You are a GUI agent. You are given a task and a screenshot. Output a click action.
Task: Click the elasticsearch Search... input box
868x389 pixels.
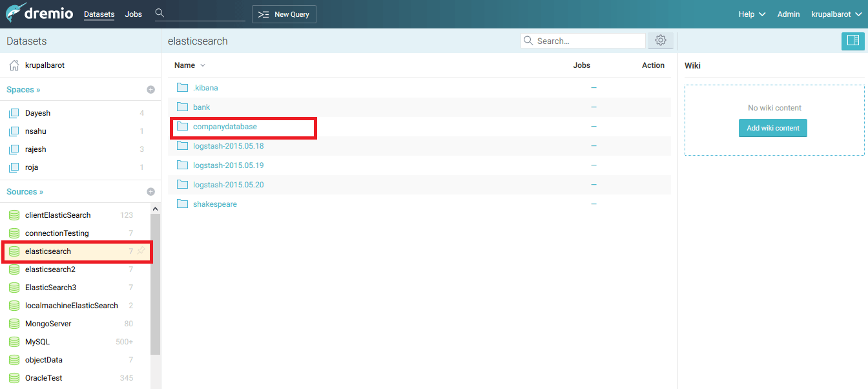[583, 41]
